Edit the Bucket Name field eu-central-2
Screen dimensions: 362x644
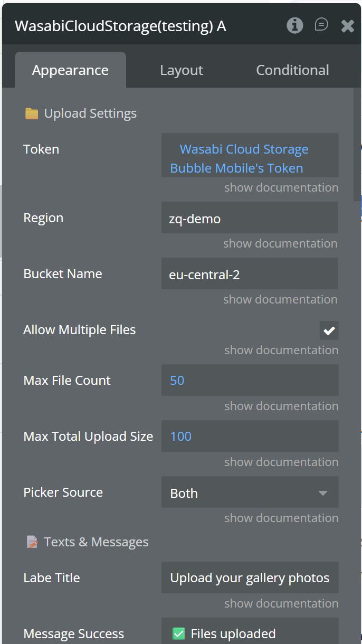249,274
